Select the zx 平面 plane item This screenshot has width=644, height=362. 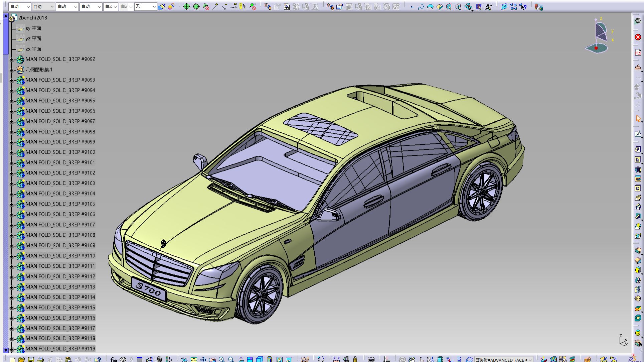pyautogui.click(x=33, y=49)
